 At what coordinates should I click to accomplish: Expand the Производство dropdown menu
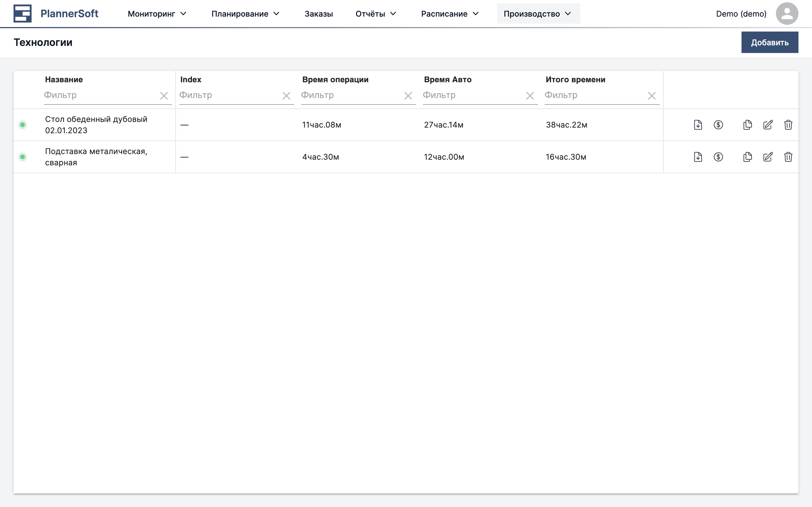[x=538, y=14]
